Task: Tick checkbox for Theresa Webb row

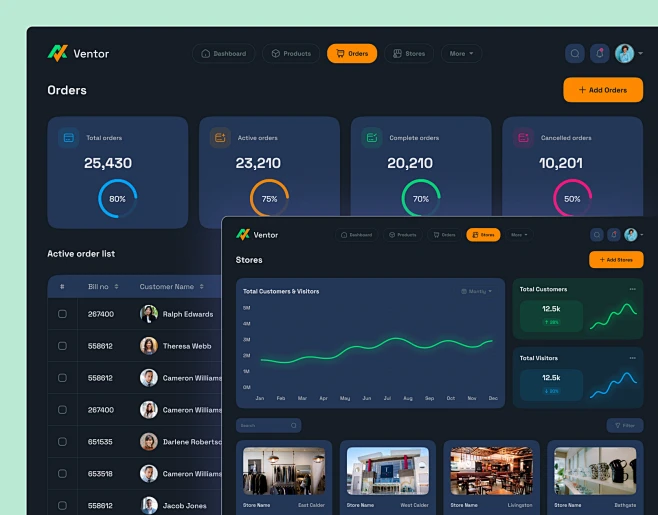Action: (x=62, y=346)
